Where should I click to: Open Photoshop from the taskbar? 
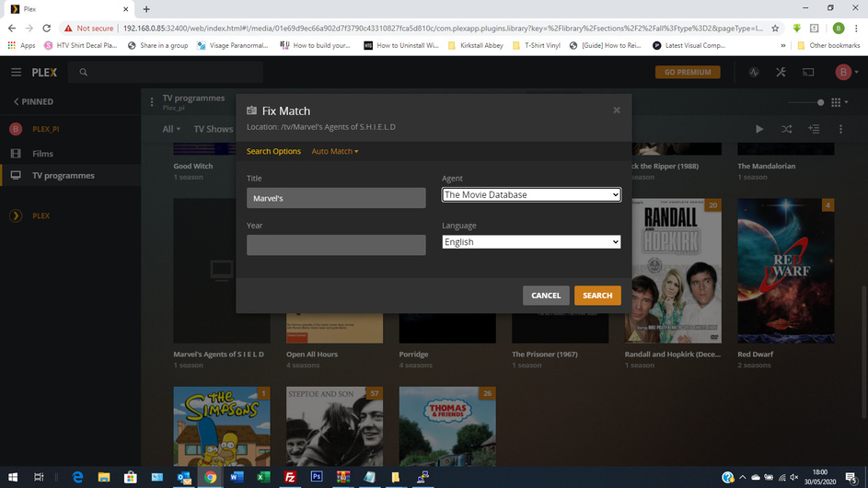point(317,477)
